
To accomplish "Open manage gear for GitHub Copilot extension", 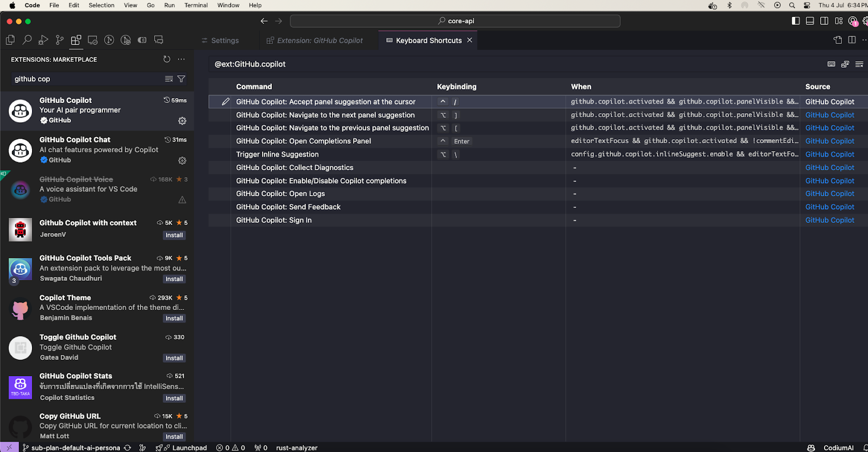I will [182, 121].
